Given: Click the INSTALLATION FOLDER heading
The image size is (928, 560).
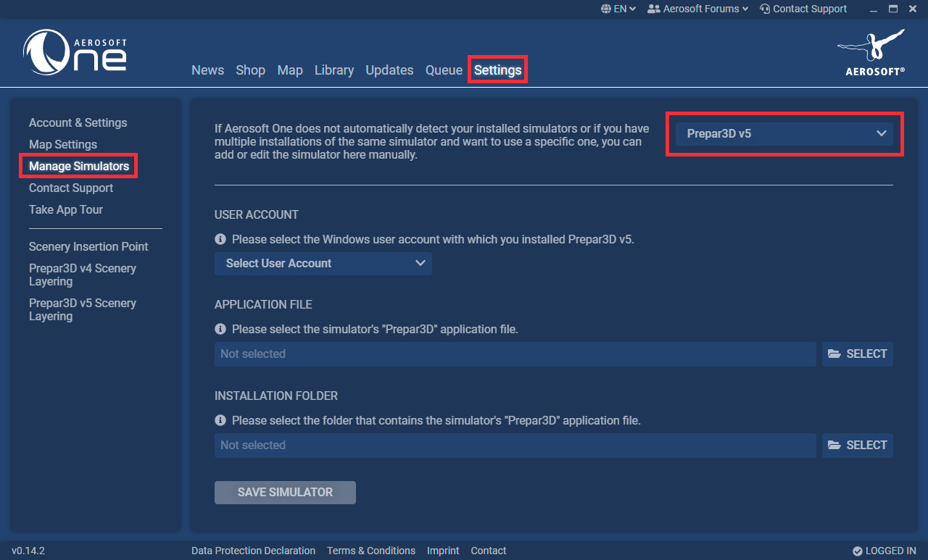Looking at the screenshot, I should point(276,396).
